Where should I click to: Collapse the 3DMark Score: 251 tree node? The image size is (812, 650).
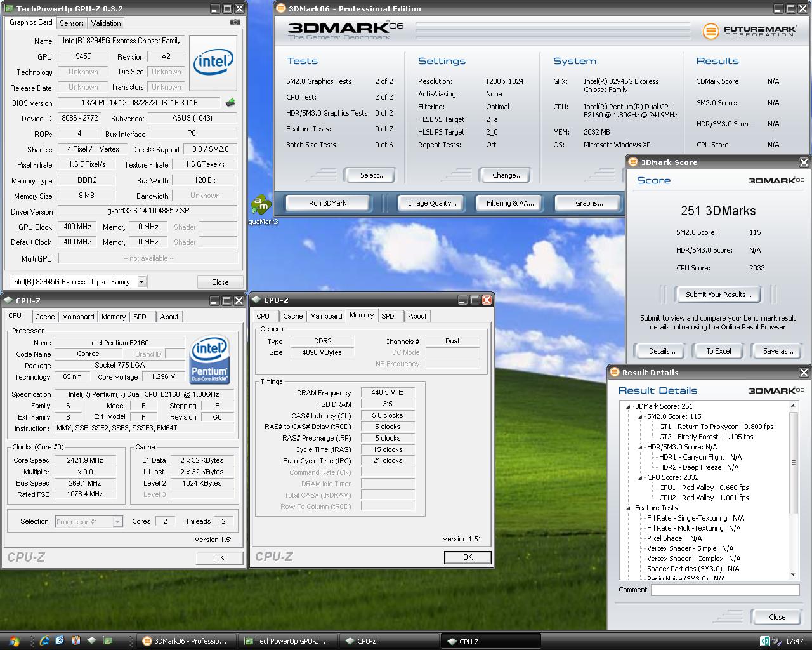click(629, 406)
